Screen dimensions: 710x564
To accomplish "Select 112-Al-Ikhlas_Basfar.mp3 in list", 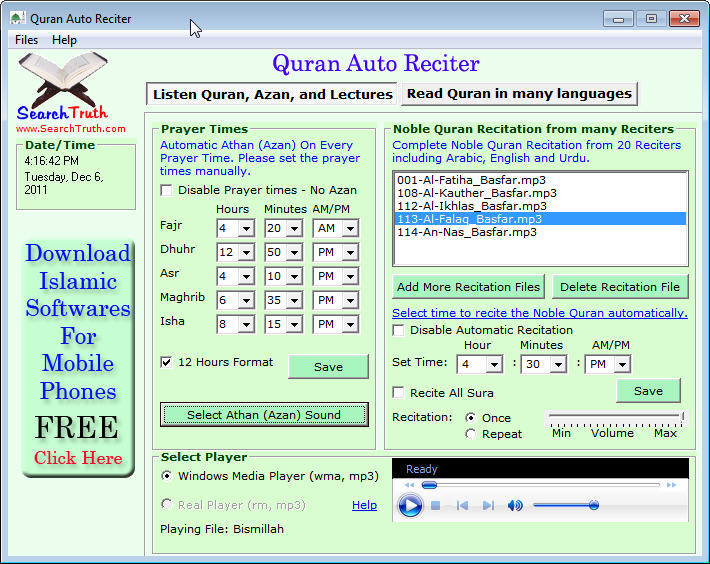I will [x=540, y=206].
